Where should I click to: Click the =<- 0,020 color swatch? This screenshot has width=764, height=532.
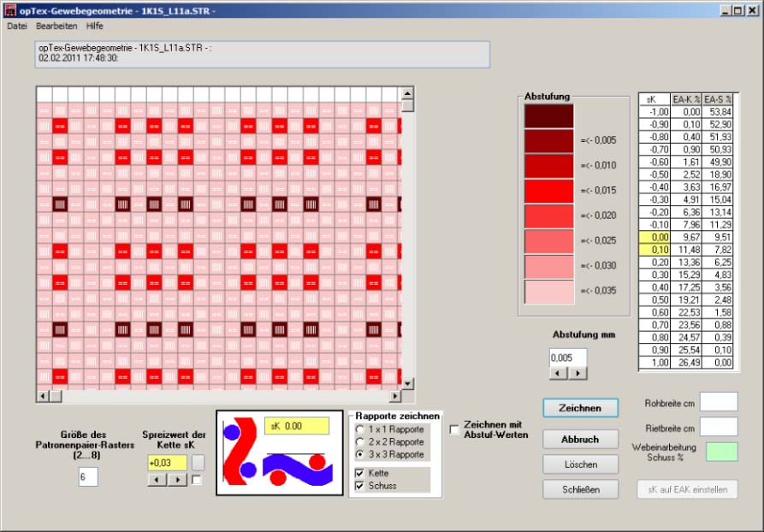549,216
